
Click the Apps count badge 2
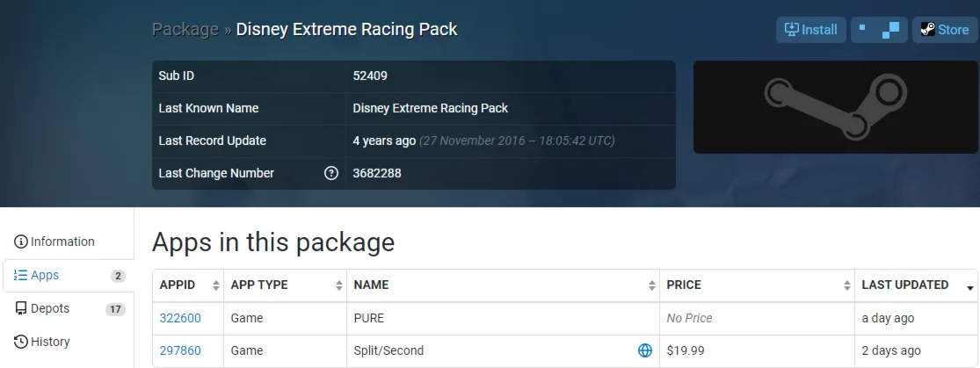tap(118, 276)
